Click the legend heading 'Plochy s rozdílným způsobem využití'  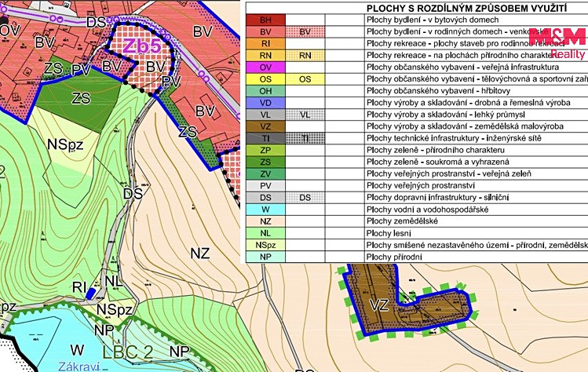(466, 9)
